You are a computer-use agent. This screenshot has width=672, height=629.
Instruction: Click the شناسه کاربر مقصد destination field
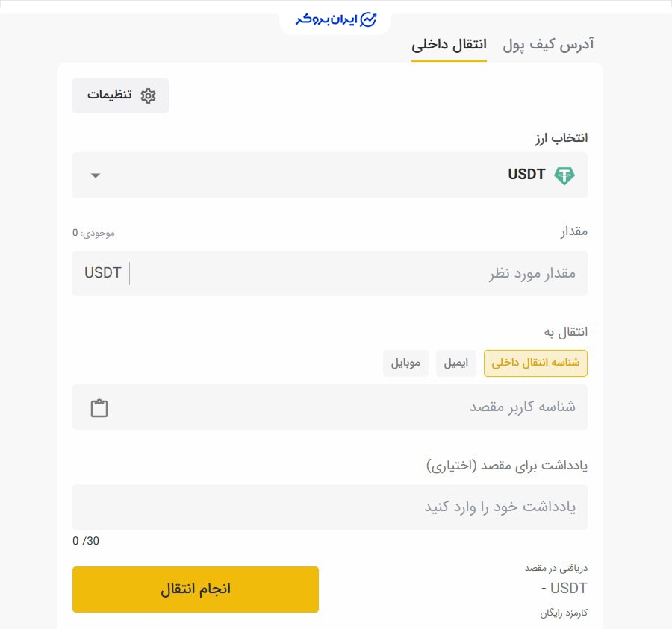(373, 407)
